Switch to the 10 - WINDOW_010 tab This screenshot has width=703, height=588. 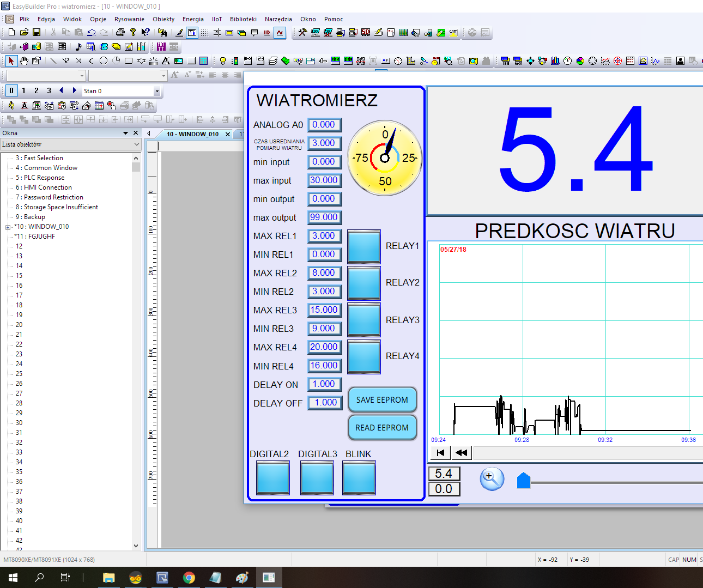192,134
